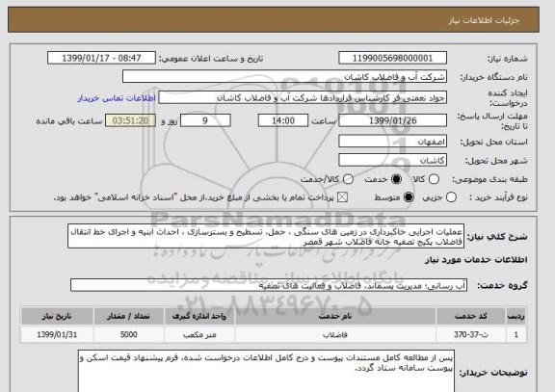Viewport: 555px width, 392px height.
Task: Select the کالا/خدمت radio option
Action: point(348,179)
